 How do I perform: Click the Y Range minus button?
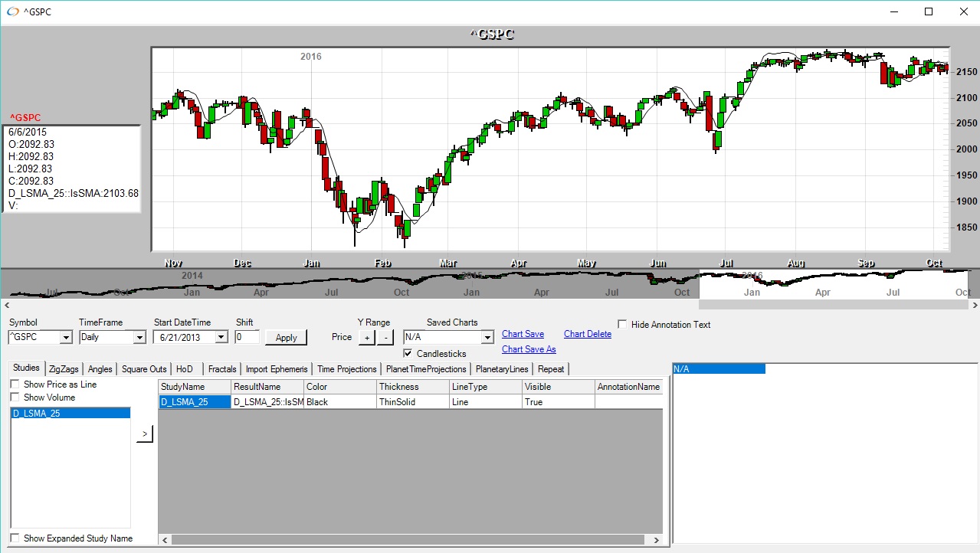coord(385,337)
